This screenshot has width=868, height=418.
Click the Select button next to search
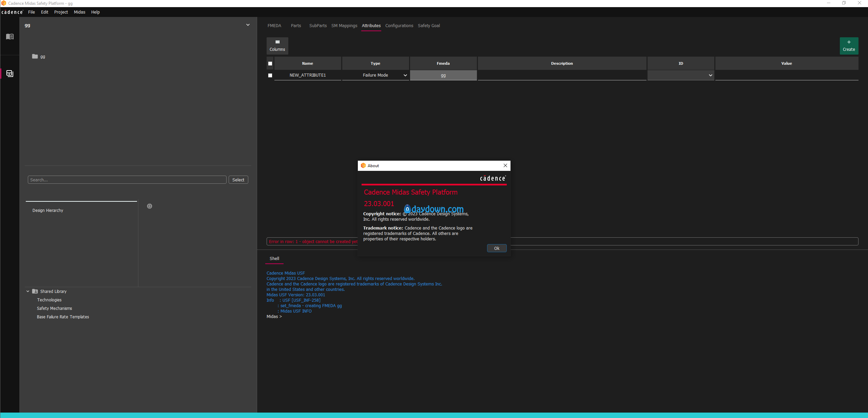(238, 180)
